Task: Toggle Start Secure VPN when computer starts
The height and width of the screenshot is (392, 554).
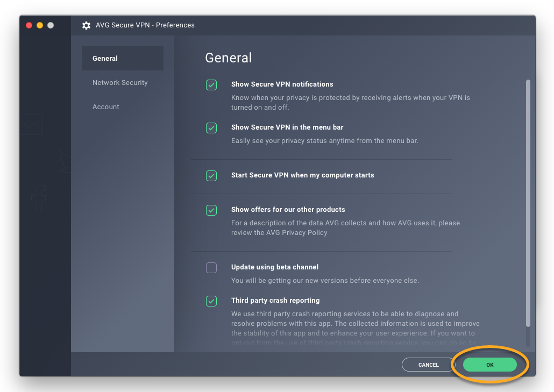Action: point(211,175)
